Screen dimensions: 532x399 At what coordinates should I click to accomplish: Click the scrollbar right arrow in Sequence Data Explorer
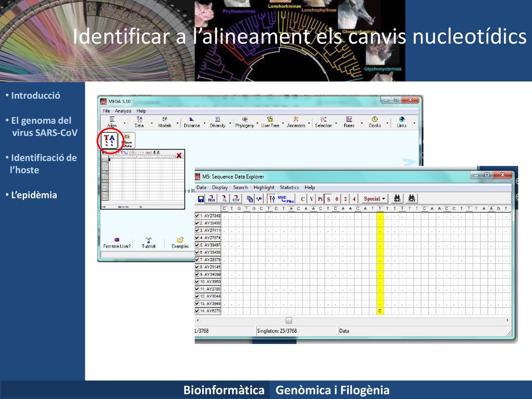(508, 320)
